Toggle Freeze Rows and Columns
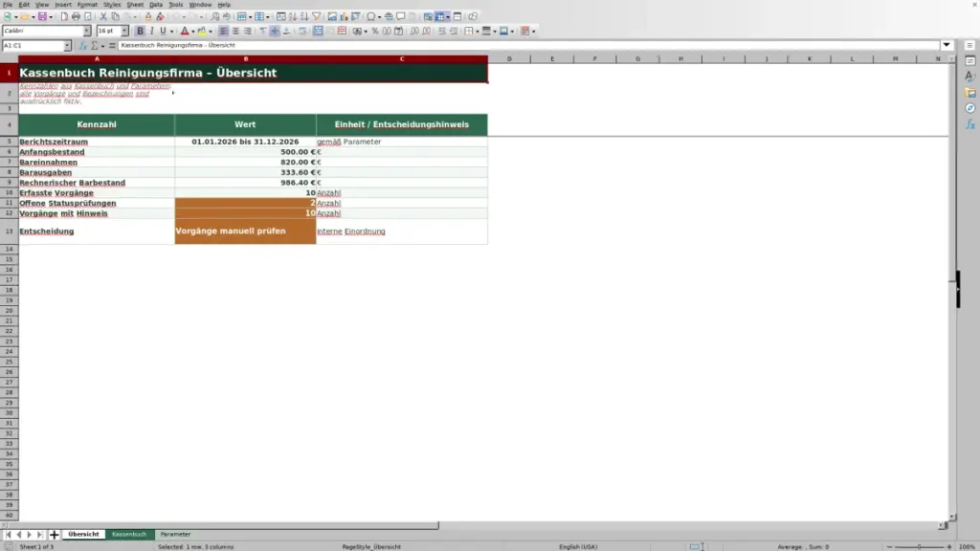The image size is (980, 551). click(x=440, y=16)
